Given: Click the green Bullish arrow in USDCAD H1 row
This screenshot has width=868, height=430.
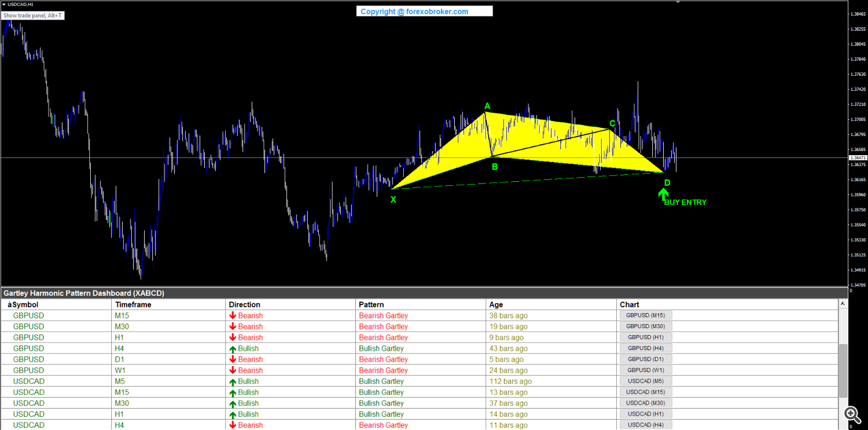Looking at the screenshot, I should tap(233, 414).
